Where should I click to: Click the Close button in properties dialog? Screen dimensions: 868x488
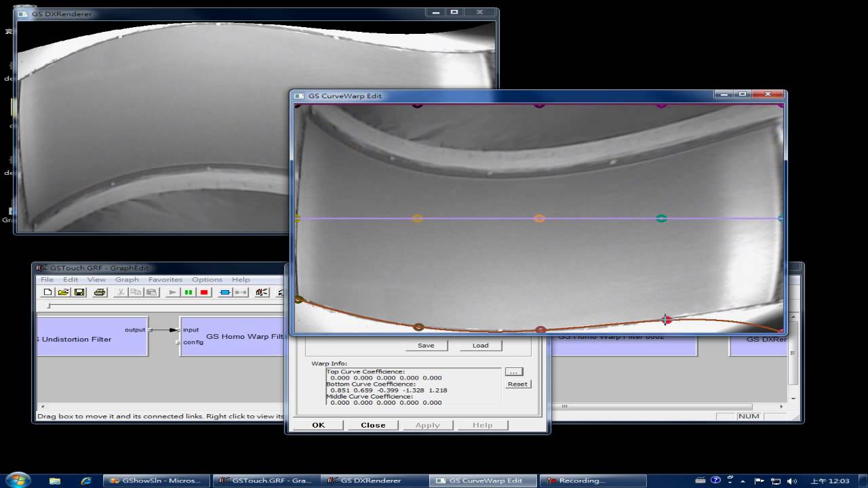[x=373, y=425]
